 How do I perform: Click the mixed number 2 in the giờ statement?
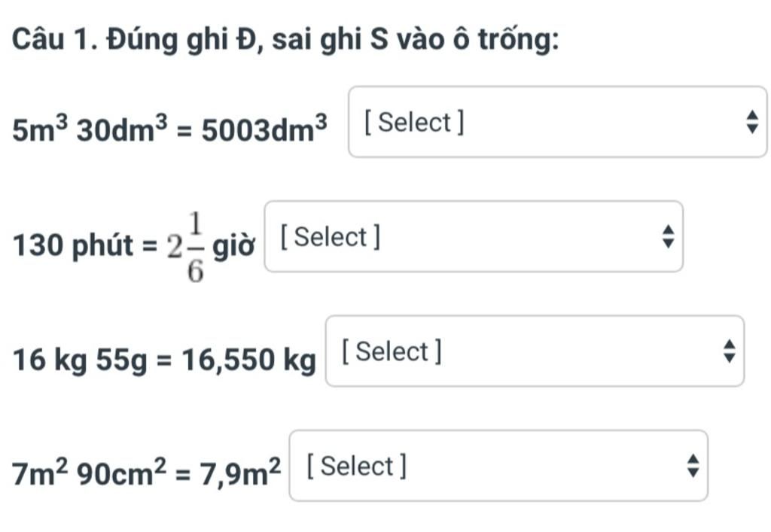tap(175, 245)
